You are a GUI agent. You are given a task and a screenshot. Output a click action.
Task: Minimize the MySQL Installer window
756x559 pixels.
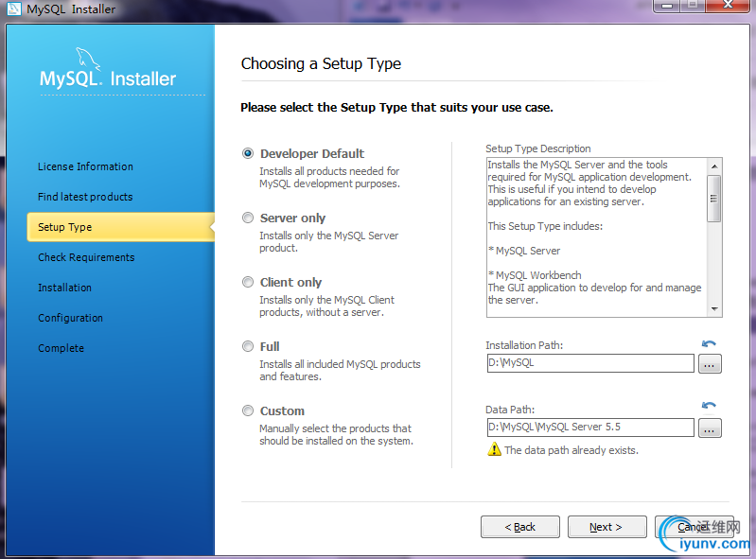pyautogui.click(x=667, y=6)
